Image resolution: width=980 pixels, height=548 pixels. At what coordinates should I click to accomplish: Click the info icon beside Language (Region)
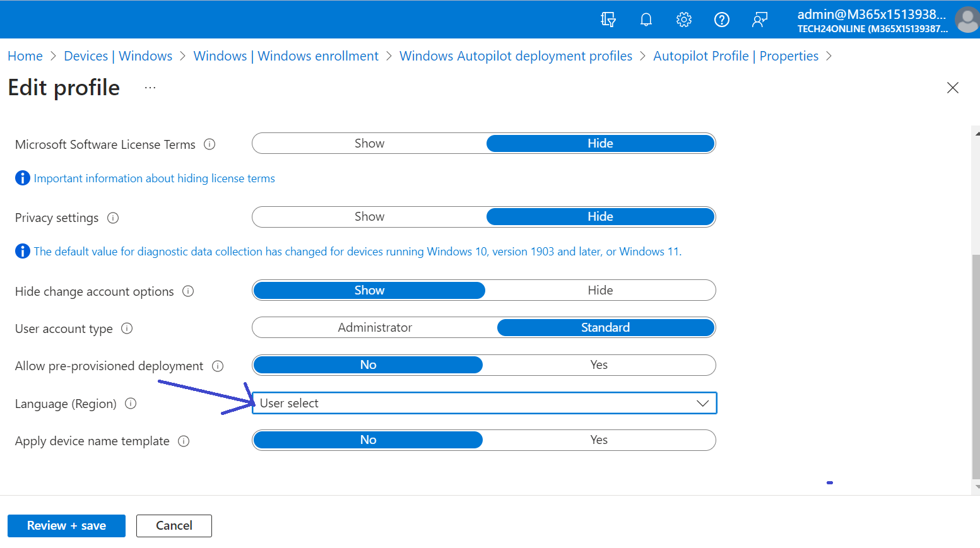[130, 403]
